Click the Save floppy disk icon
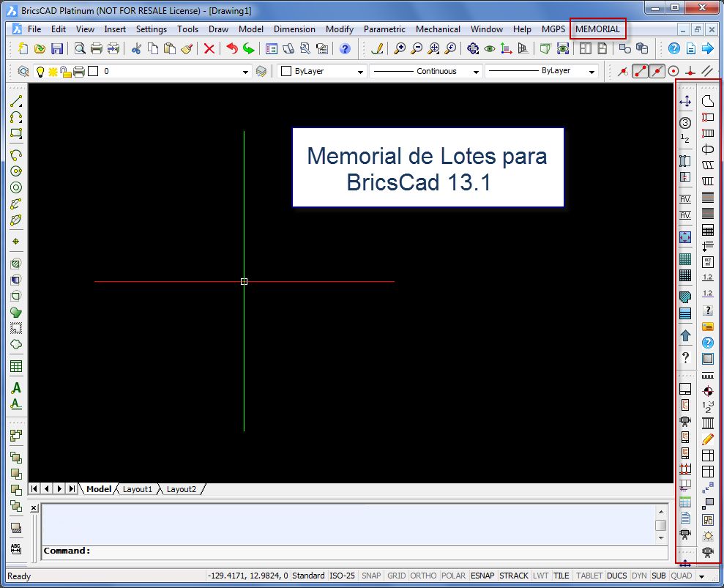 click(x=57, y=49)
